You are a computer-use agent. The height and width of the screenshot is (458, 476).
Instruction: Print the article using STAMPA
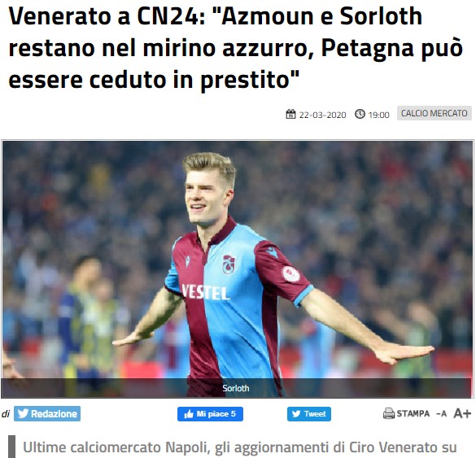tap(406, 413)
